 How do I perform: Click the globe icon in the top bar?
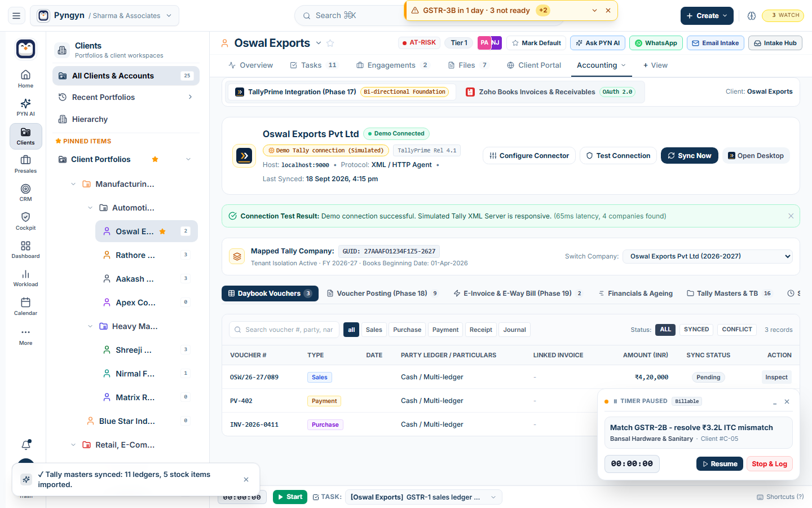[x=751, y=16]
